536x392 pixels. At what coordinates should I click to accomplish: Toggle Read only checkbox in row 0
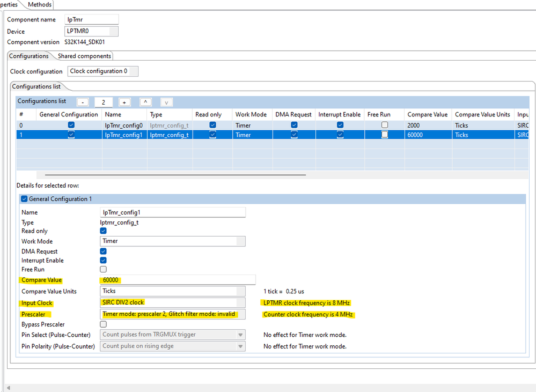[x=212, y=125]
